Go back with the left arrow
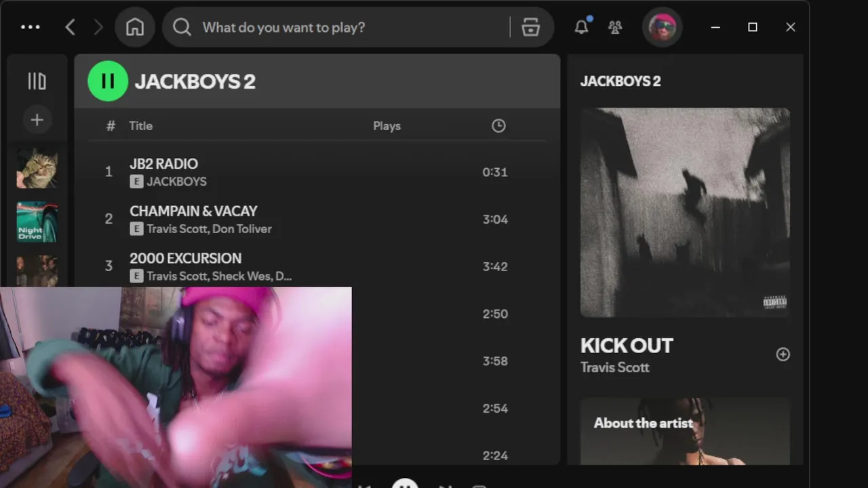 click(70, 27)
